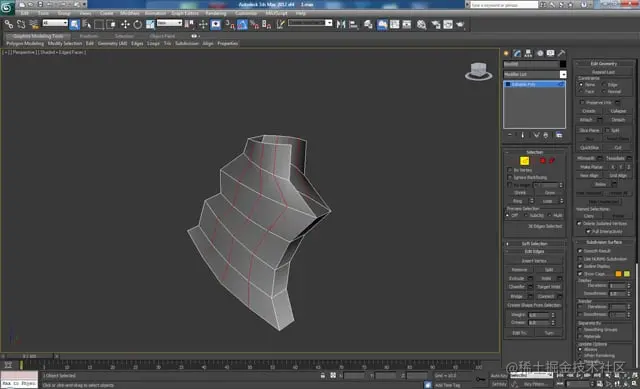Click the Collapse button in Edit Geometry
640x389 pixels.
coord(618,111)
